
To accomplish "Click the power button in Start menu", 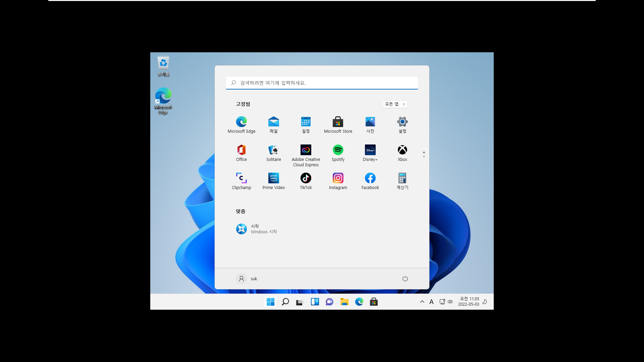I will 405,279.
